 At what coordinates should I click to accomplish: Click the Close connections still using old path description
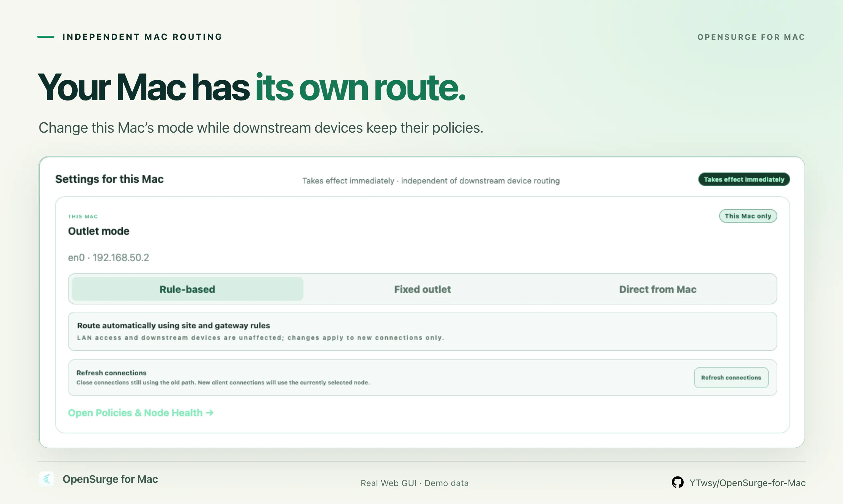click(223, 382)
